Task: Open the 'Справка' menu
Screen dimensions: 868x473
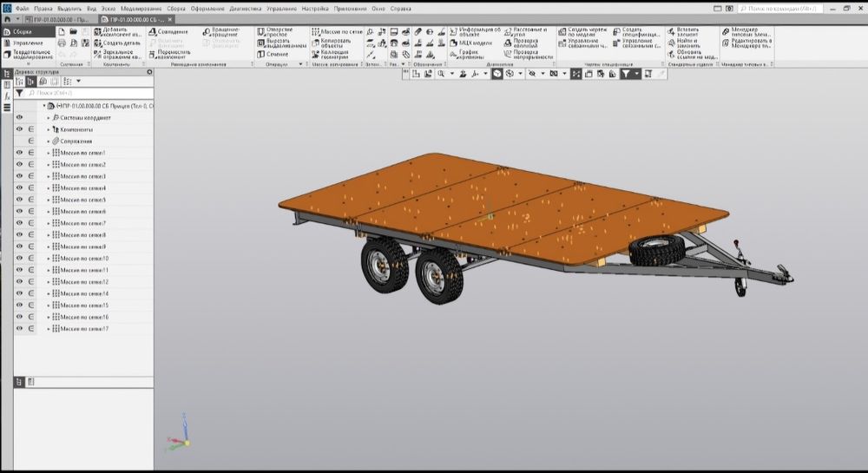Action: pyautogui.click(x=400, y=9)
